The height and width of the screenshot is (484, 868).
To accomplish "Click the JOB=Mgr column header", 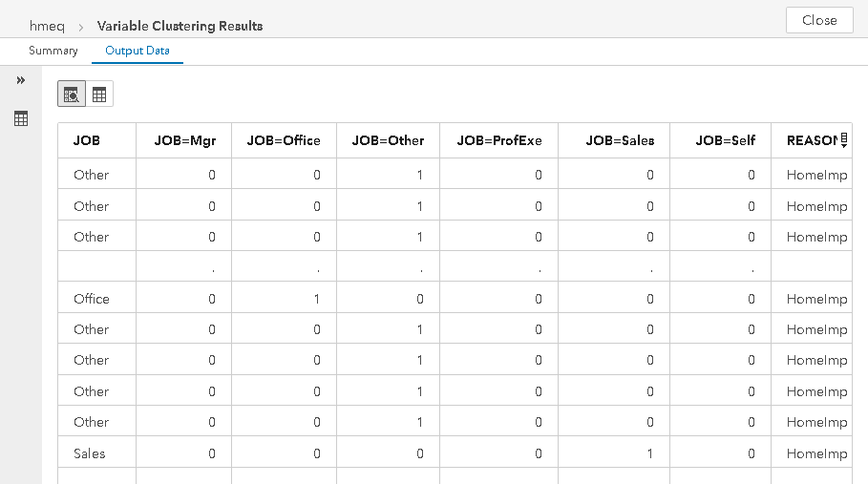I will tap(185, 140).
